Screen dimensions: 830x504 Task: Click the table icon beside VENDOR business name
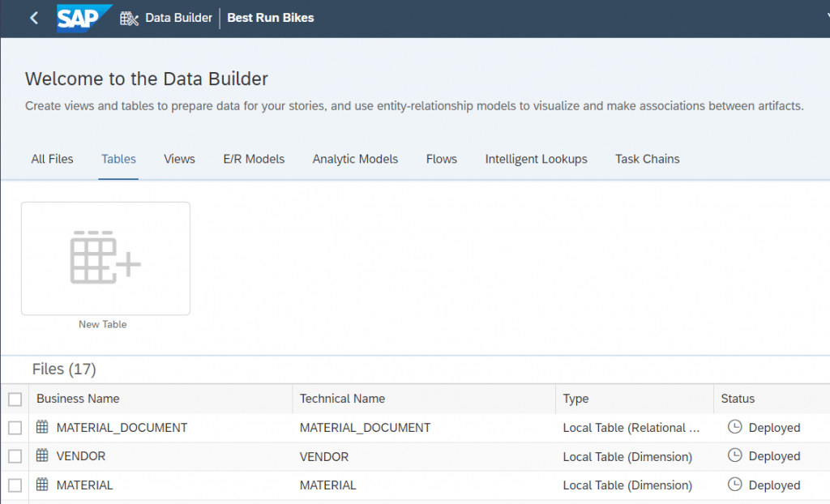42,455
